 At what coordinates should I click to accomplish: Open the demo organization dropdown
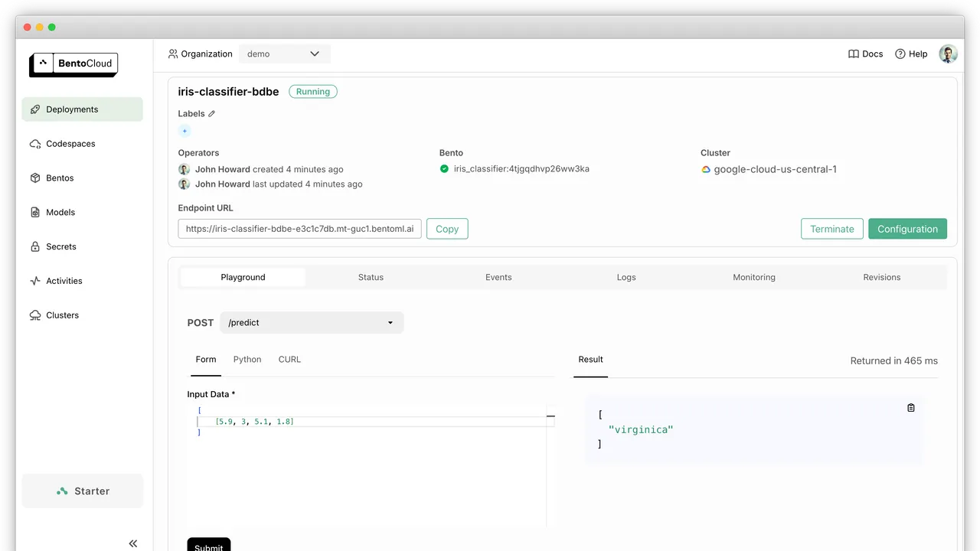click(284, 54)
